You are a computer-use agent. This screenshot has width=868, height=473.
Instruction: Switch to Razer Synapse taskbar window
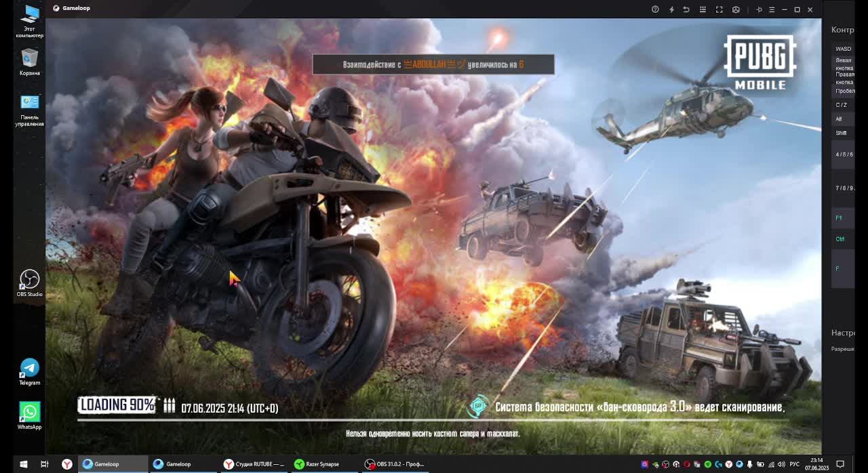pos(325,464)
